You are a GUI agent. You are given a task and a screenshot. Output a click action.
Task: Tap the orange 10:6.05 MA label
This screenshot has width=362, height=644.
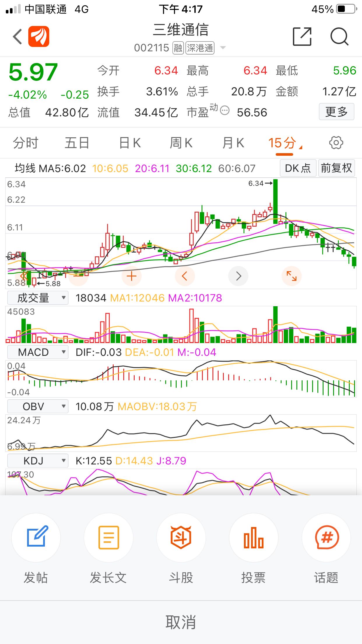pyautogui.click(x=110, y=168)
